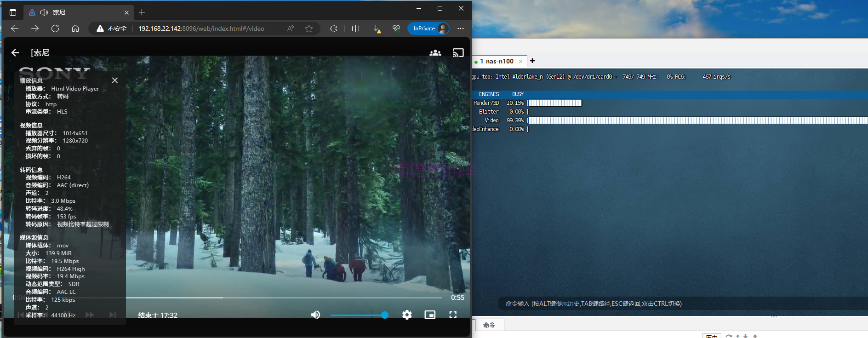Toggle split screen view icon

point(355,29)
